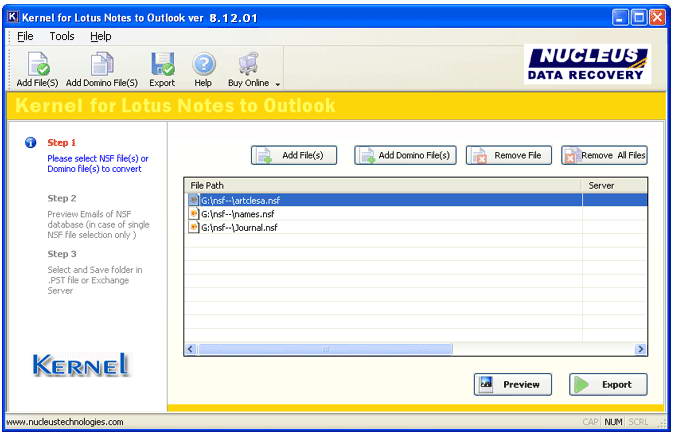Click the Remove File button

point(509,155)
